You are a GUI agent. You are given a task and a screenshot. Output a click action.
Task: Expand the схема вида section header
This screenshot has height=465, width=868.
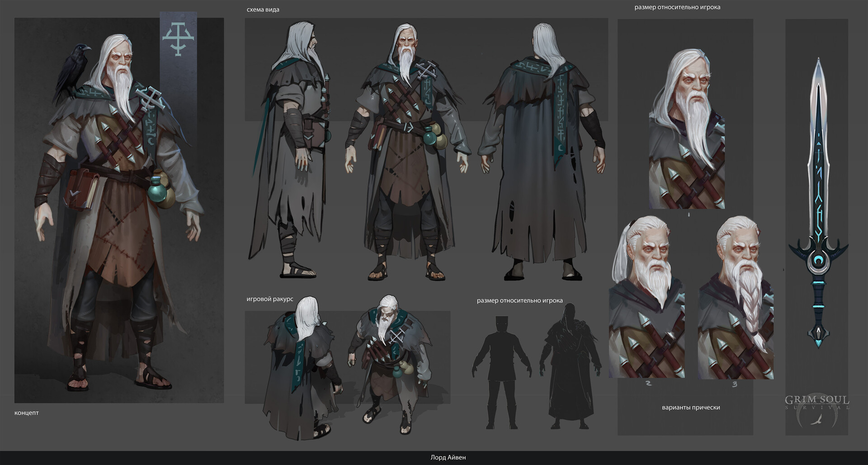(263, 9)
